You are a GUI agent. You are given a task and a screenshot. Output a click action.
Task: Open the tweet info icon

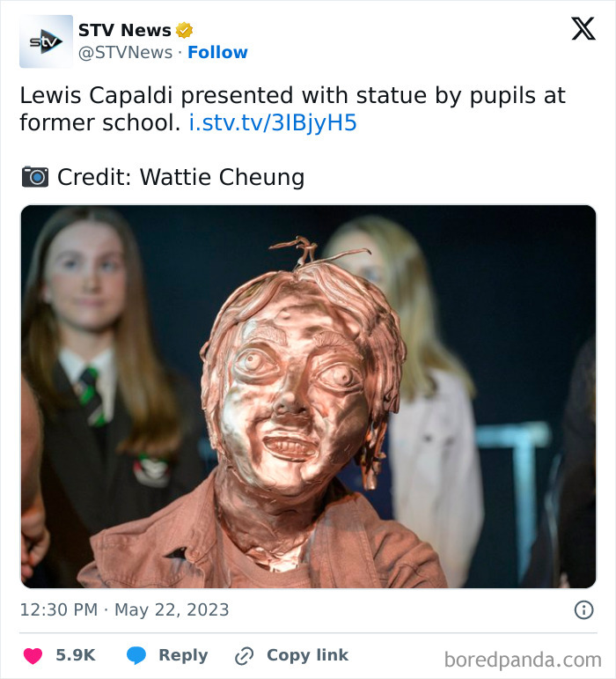[x=583, y=609]
